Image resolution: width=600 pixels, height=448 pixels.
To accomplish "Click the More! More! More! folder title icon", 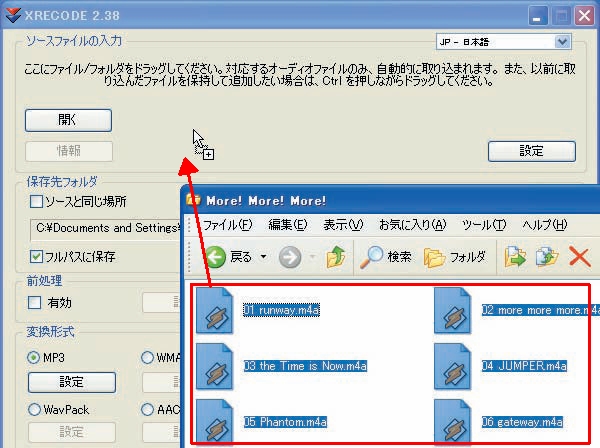I will [193, 200].
